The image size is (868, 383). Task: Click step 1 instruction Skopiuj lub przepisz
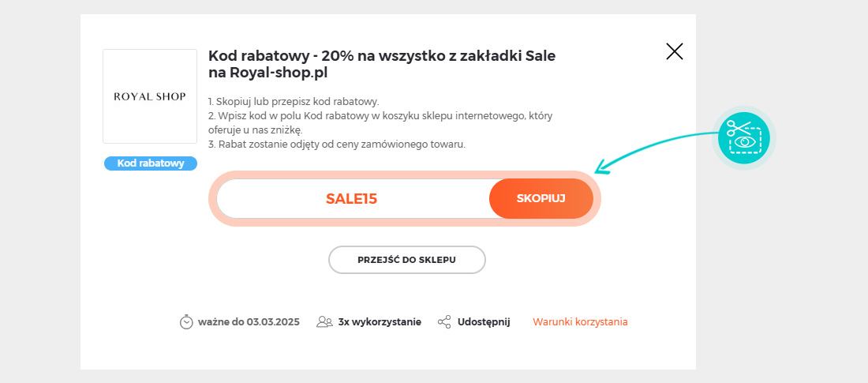coord(294,102)
